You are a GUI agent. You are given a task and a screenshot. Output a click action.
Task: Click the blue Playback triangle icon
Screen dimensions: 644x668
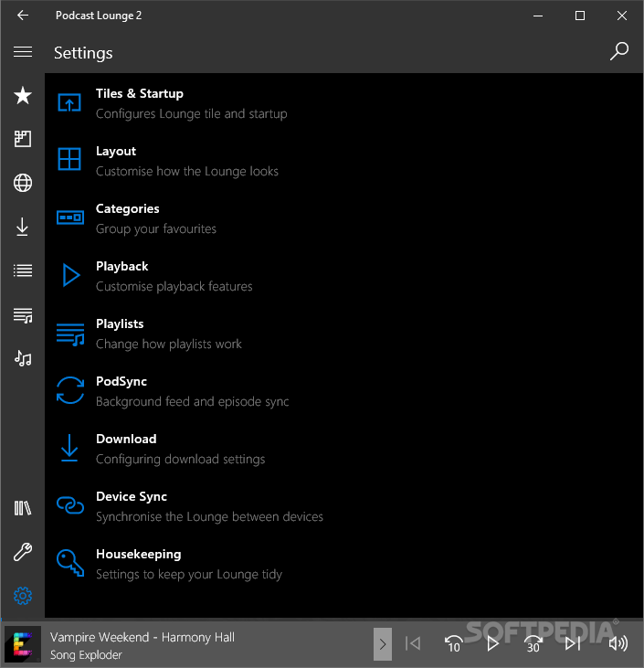[x=71, y=275]
